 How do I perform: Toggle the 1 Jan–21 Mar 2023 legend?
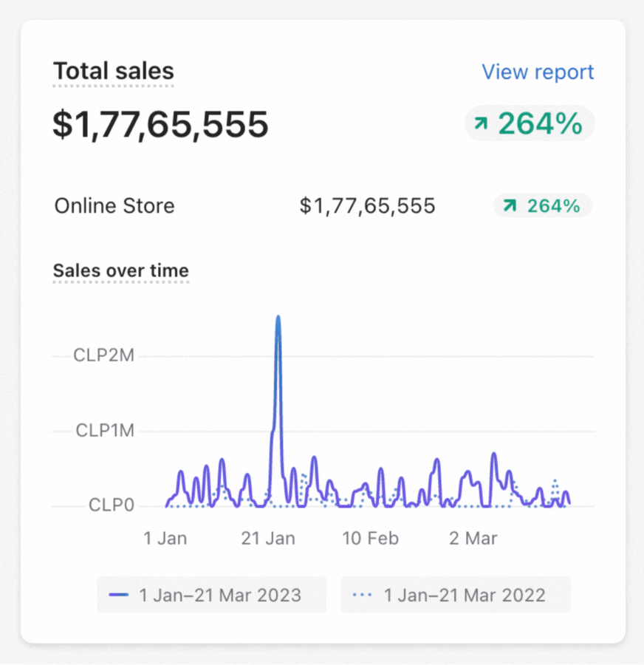coord(211,595)
